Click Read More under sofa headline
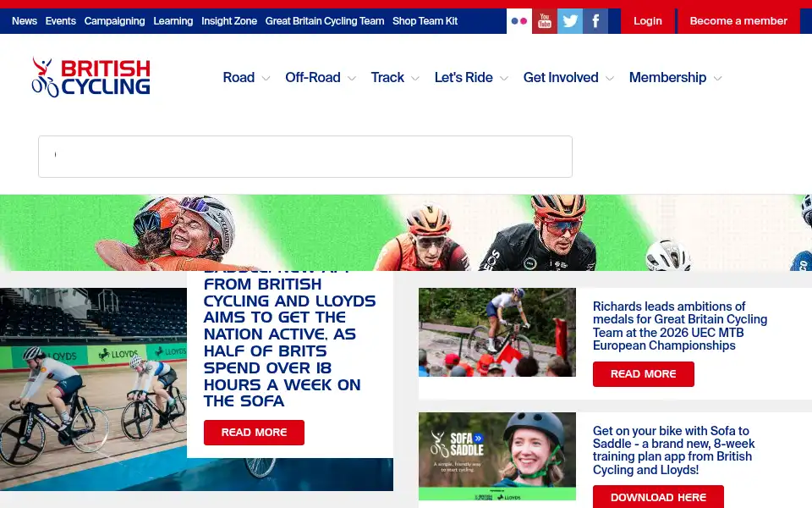The image size is (812, 508). (254, 433)
